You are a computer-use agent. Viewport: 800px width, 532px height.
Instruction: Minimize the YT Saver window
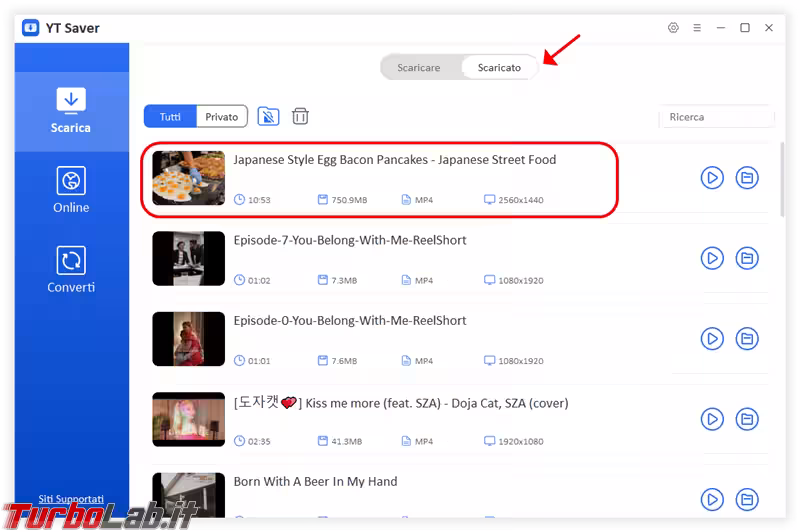point(720,28)
